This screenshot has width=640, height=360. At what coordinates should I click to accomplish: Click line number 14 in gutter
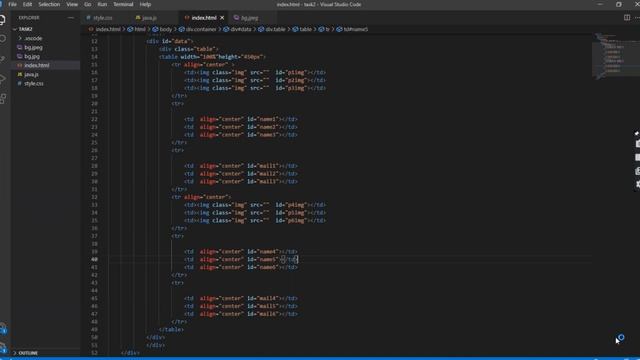(x=94, y=57)
